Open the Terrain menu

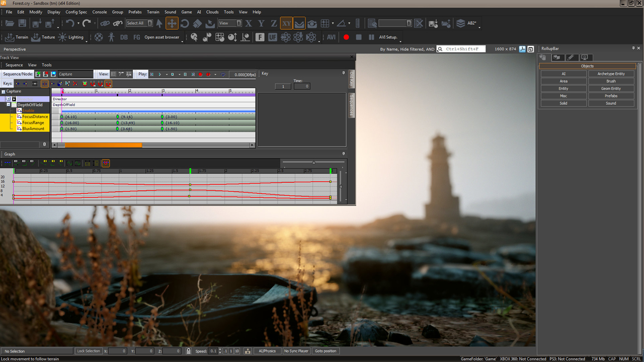(x=153, y=12)
